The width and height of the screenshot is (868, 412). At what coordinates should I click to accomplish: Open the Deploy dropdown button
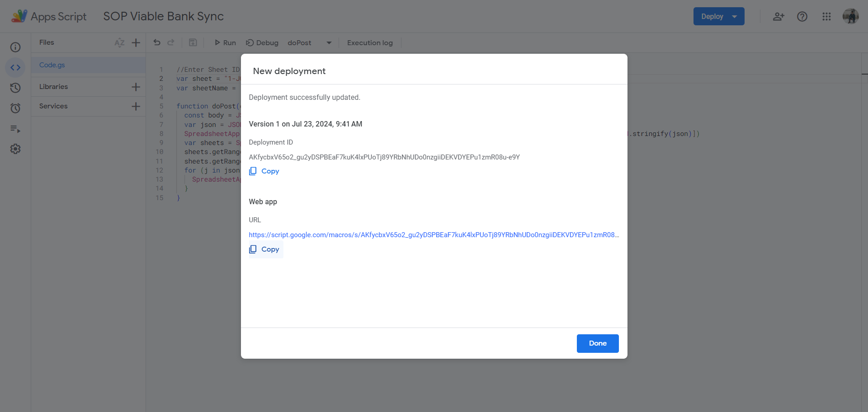click(719, 16)
